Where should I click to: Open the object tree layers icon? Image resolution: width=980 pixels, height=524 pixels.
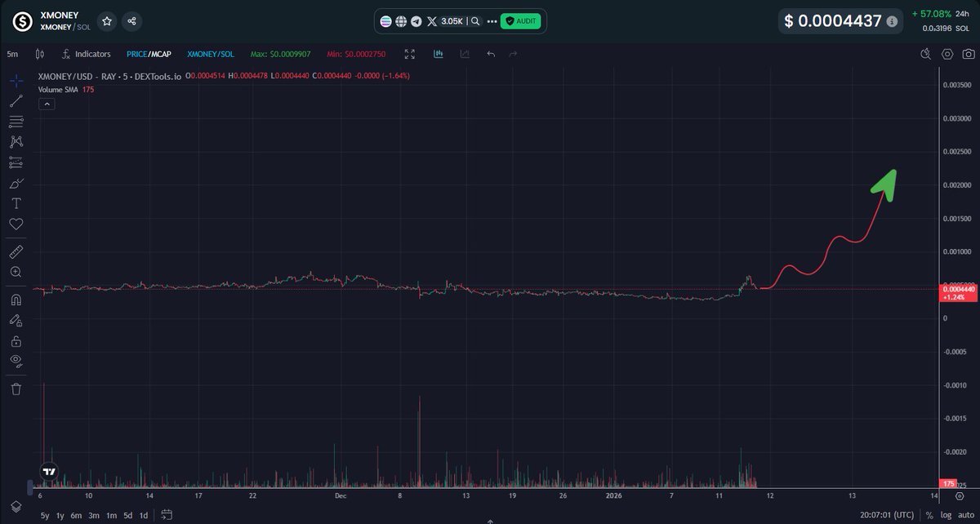tap(16, 506)
